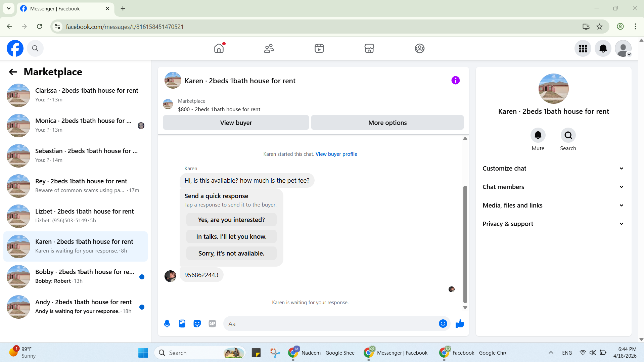Open the Friends icon in top navigation
This screenshot has height=362, width=644.
[x=269, y=48]
